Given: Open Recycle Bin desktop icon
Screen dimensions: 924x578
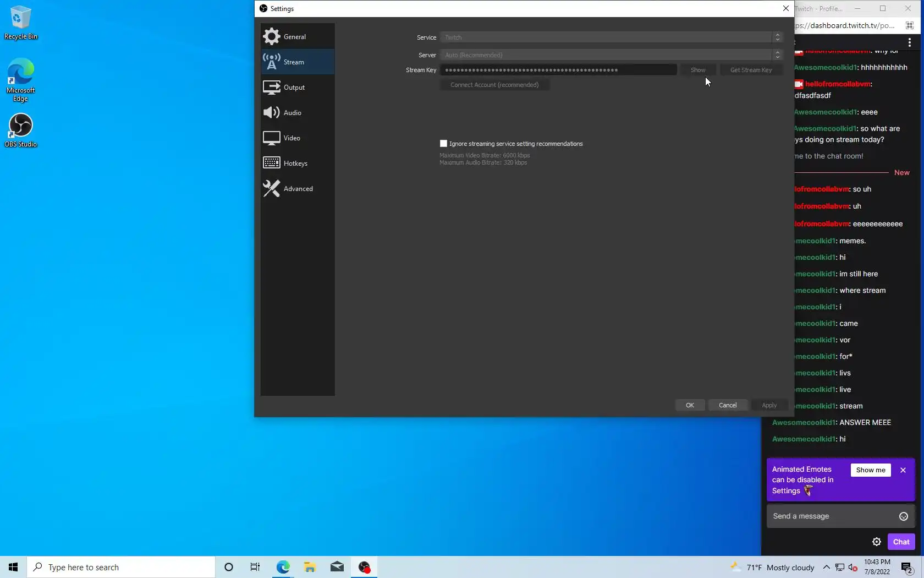Looking at the screenshot, I should click(21, 23).
